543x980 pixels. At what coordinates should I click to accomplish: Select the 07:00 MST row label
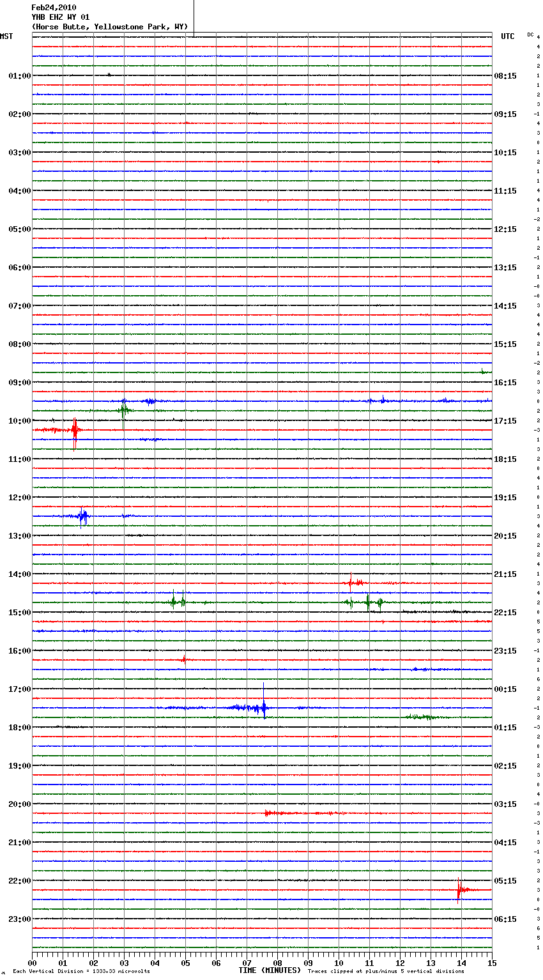click(x=20, y=306)
